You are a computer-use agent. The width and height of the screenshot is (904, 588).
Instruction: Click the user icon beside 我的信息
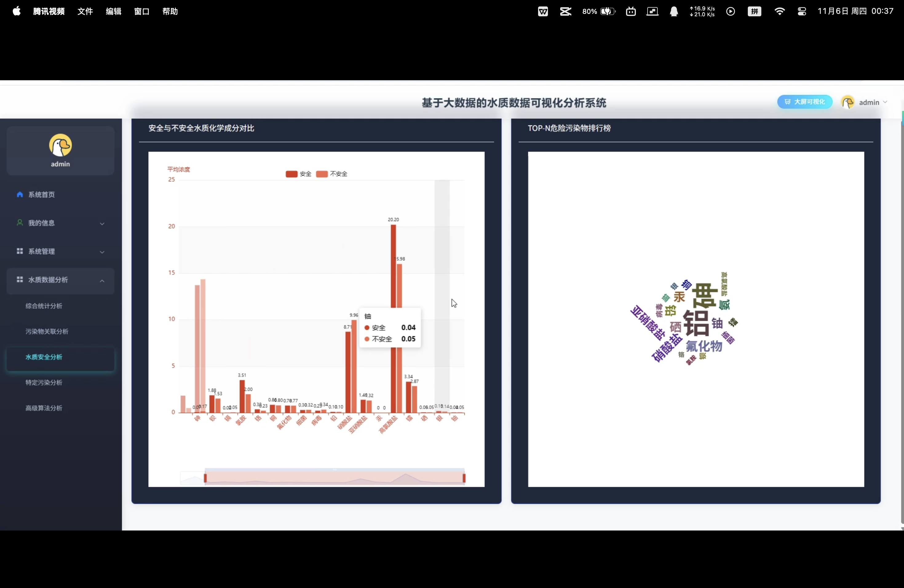[x=20, y=223]
